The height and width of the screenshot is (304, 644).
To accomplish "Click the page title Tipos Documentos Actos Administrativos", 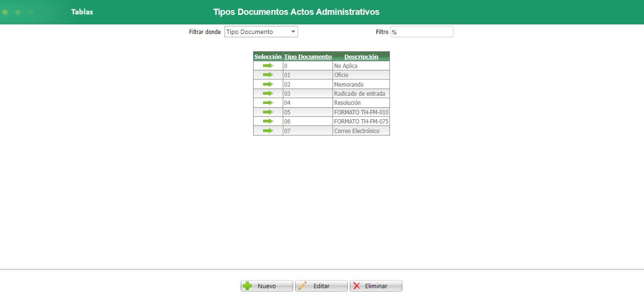I will tap(296, 12).
